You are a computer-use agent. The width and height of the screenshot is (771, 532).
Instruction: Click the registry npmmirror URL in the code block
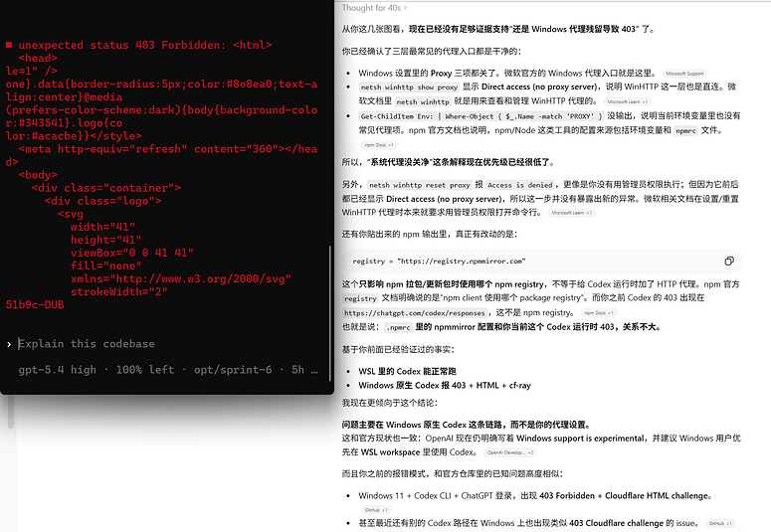point(462,262)
